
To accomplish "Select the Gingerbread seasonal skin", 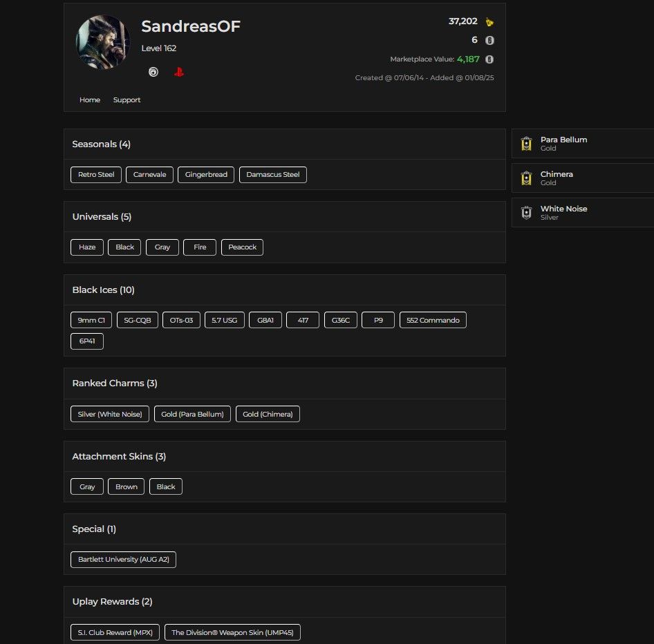I will coord(206,175).
